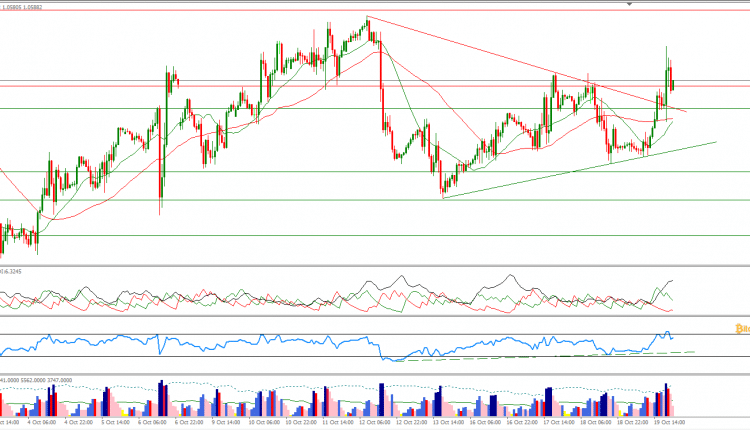Click the '12 Oct 22:00' time label
750x430 pixels.
coord(411,422)
